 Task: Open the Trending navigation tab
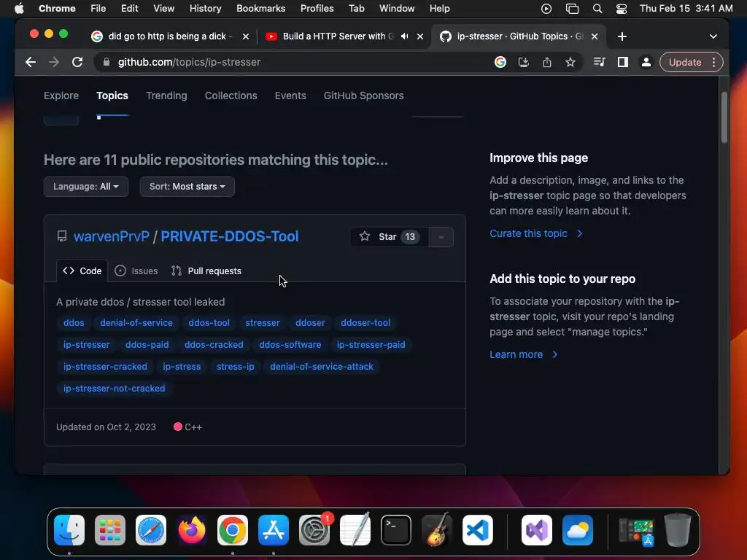tap(166, 96)
